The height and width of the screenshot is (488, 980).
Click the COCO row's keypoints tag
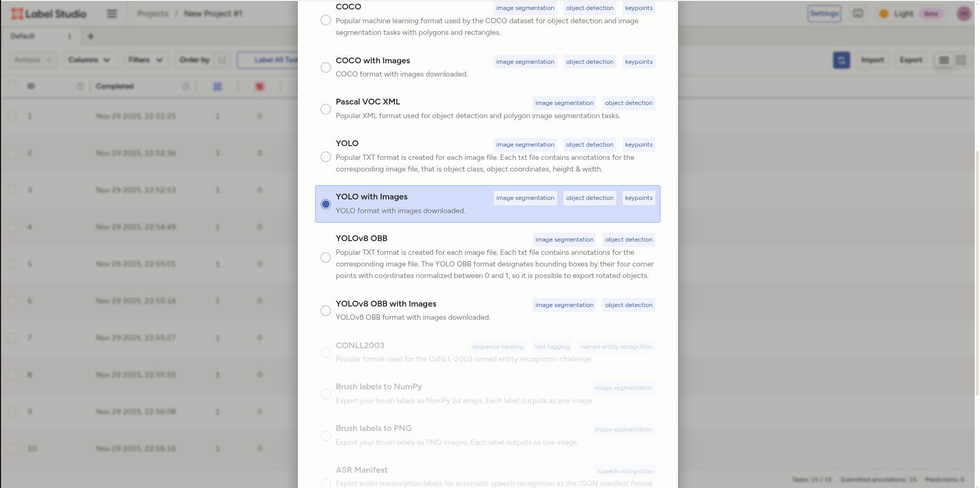(639, 8)
